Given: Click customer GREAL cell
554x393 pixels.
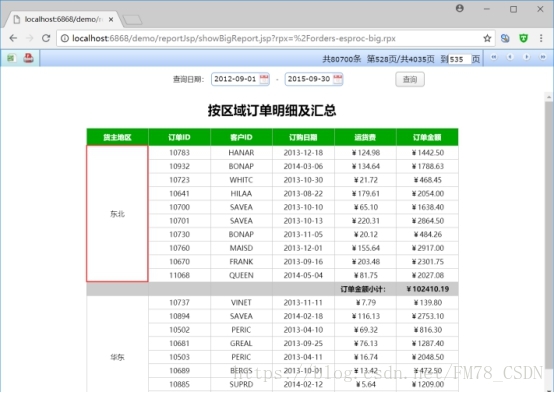Looking at the screenshot, I should click(241, 343).
